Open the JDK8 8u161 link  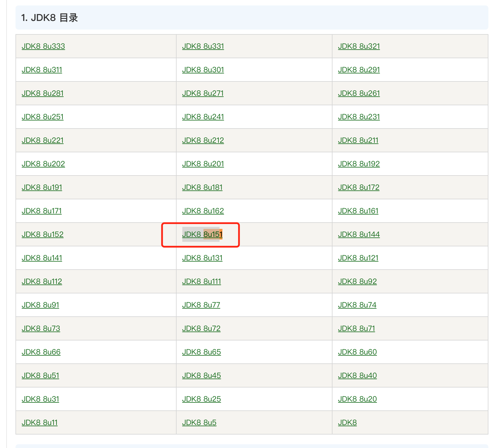coord(358,211)
